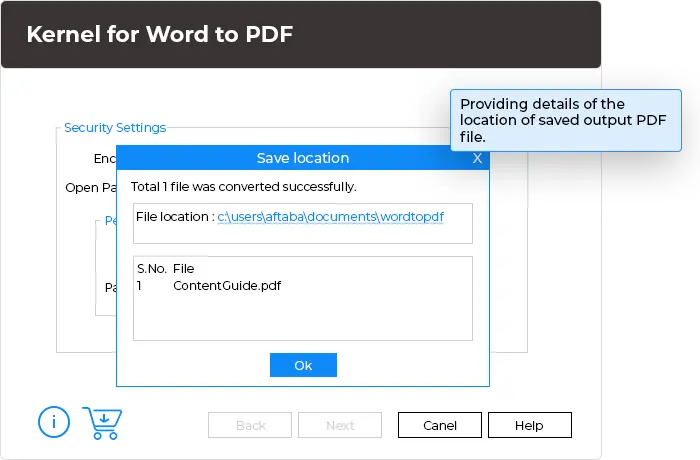
Task: Click the File column header
Action: [183, 269]
